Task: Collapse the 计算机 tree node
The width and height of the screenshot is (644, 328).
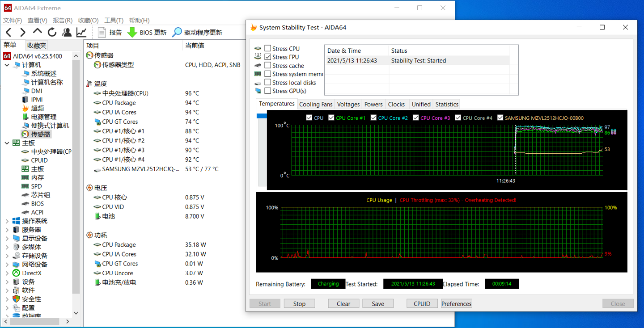Action: [7, 65]
